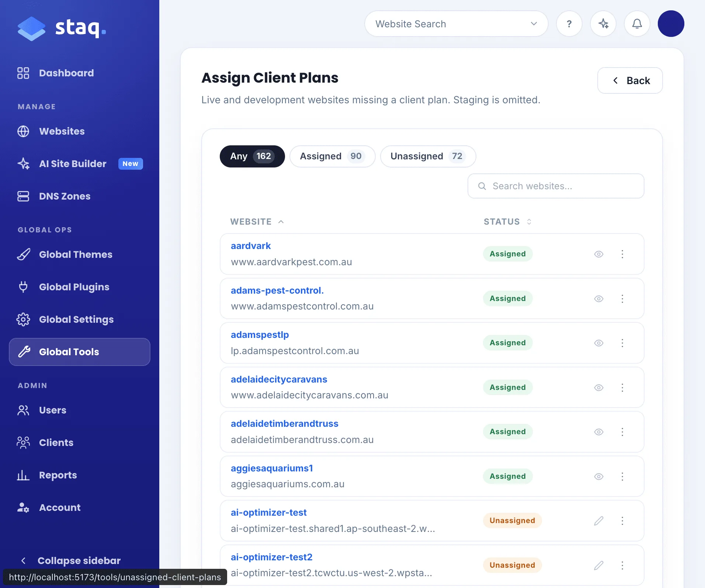Open three-dot menu for aggiesaquariums1 row
Screen dimensions: 705x588
click(622, 477)
